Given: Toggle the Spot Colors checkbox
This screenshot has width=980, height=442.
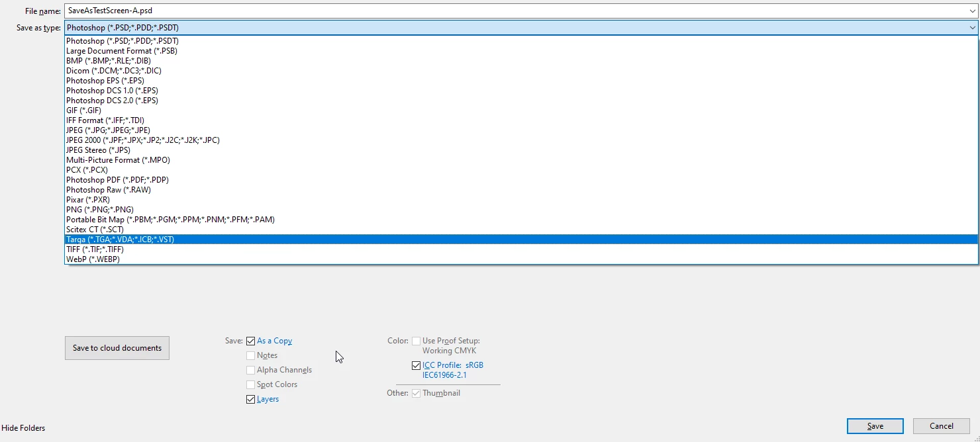Looking at the screenshot, I should pyautogui.click(x=250, y=385).
